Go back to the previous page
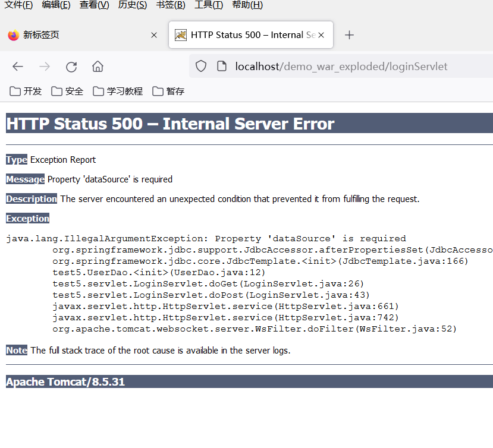 pos(18,67)
